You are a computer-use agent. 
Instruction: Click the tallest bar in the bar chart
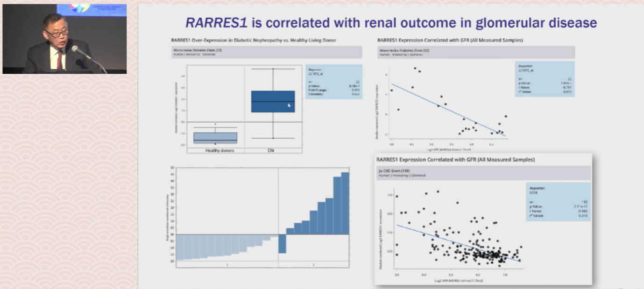tap(345, 204)
